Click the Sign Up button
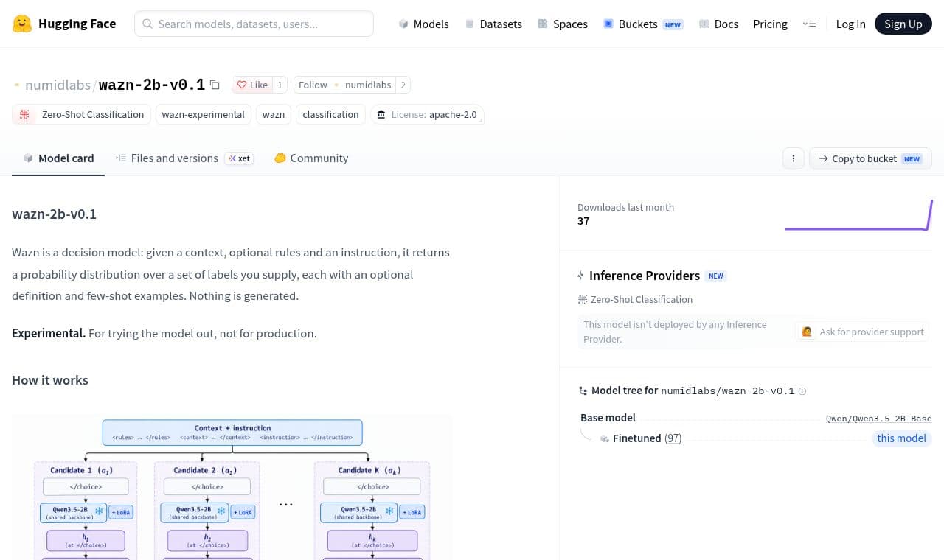Screen dimensions: 944x560 point(903,24)
